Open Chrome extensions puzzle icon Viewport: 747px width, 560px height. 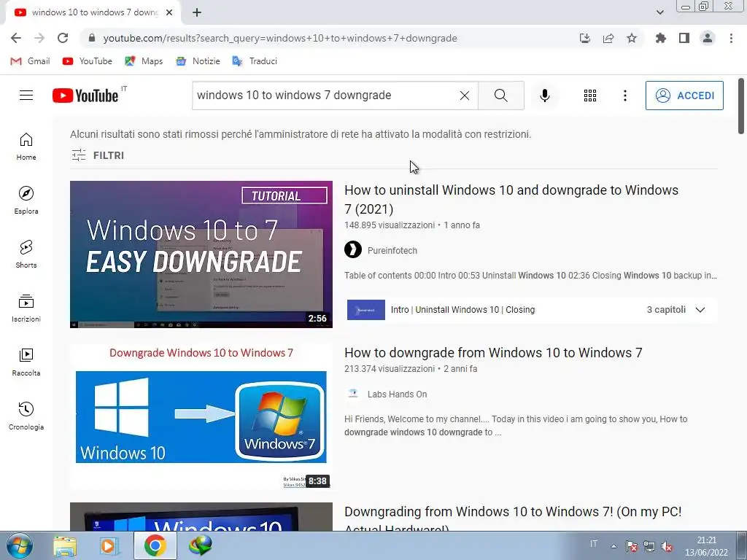tap(660, 38)
